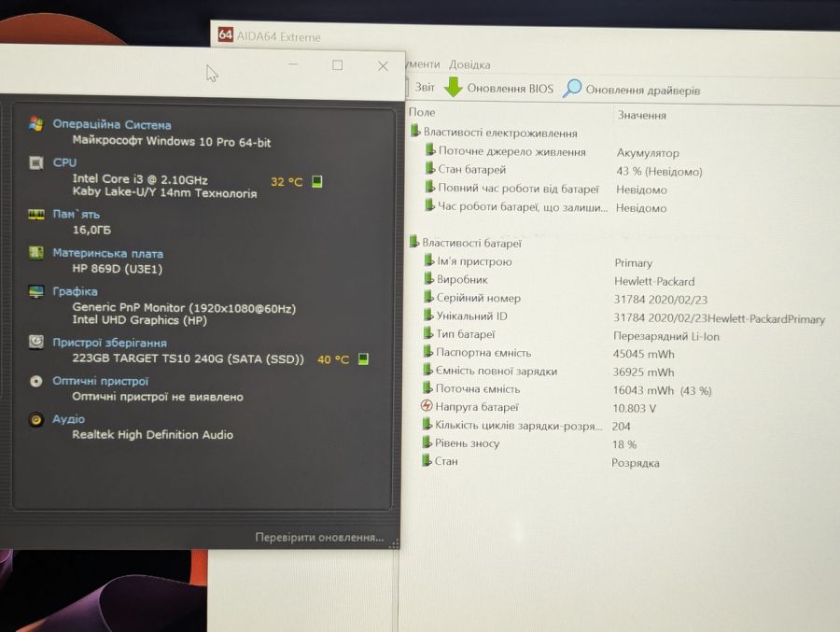Click the hard drive icon beside Пристрої зберігання
The height and width of the screenshot is (632, 840).
click(35, 342)
